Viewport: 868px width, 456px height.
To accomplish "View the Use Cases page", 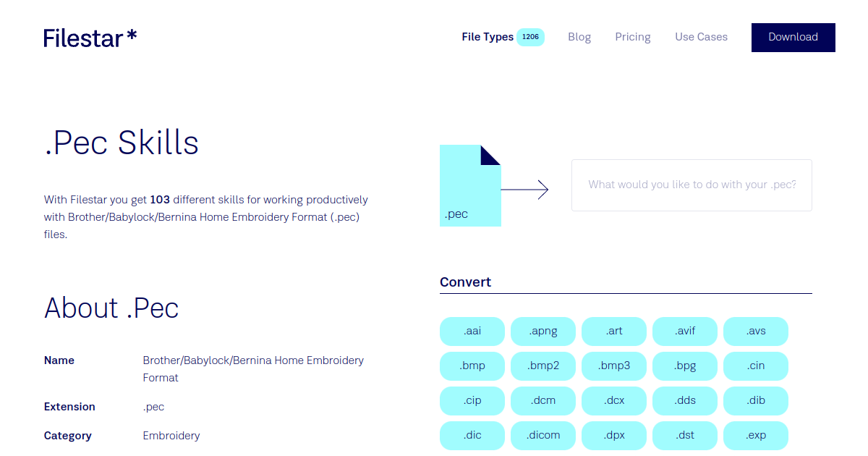I will coord(701,36).
